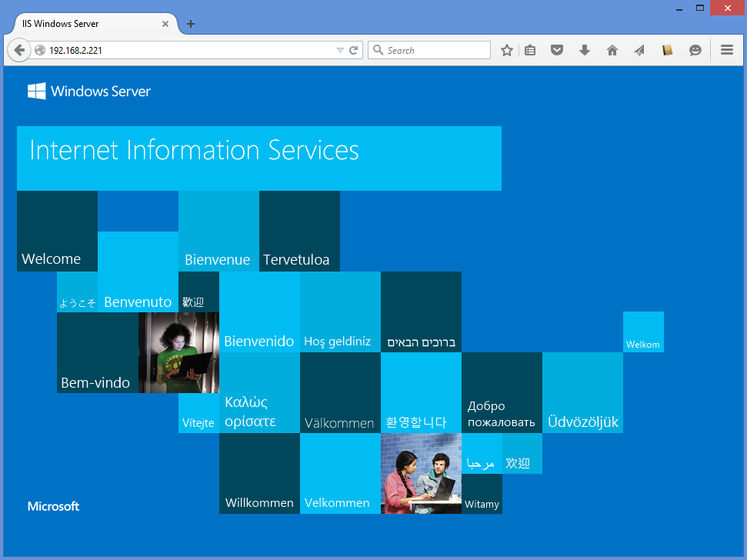Click in the Search input field

[x=435, y=50]
